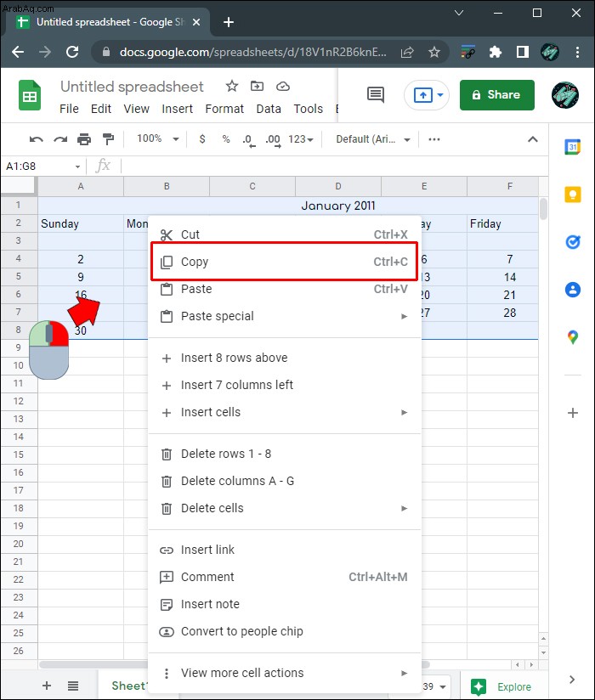
Task: Open the Tools menu
Action: pos(309,109)
